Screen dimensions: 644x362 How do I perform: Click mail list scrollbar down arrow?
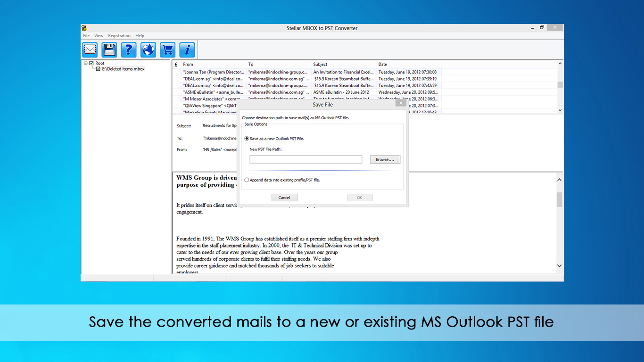point(560,110)
